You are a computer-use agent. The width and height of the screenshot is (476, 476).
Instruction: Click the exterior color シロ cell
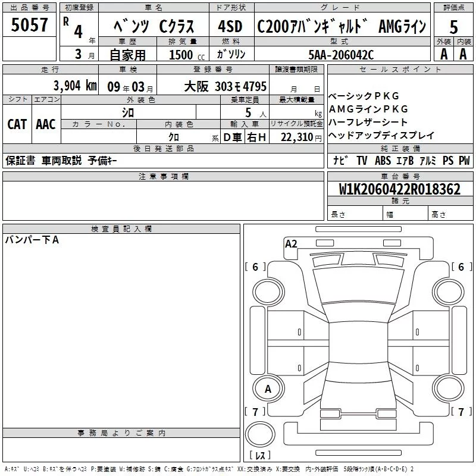128,112
